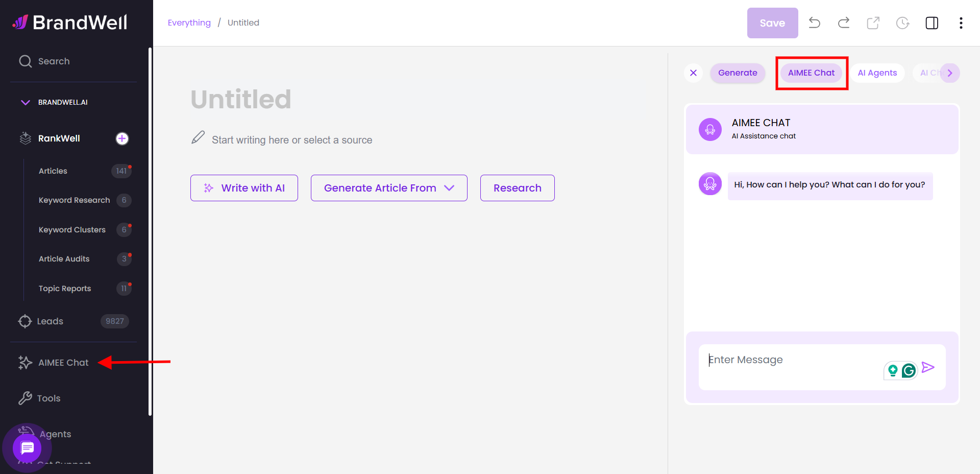980x474 pixels.
Task: Click the Tools wrench icon
Action: 24,398
